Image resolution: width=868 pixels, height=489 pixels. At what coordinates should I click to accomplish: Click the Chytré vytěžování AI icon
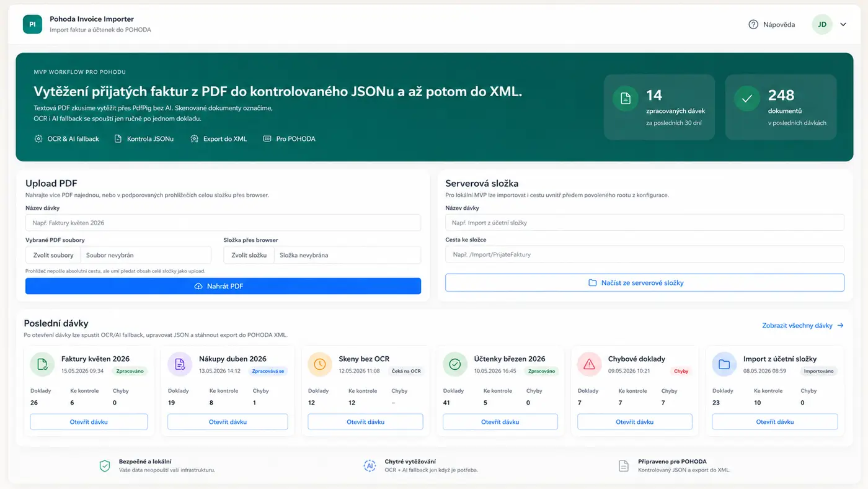370,465
